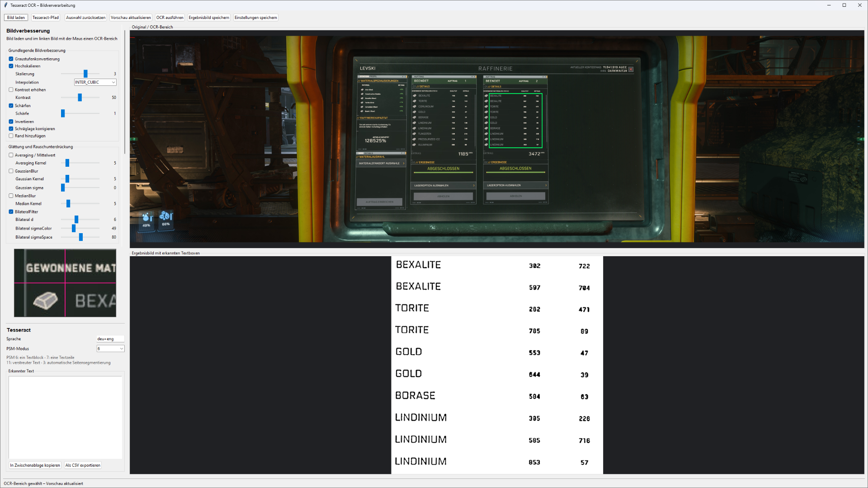Click the magnifier preview thumbnail
The width and height of the screenshot is (868, 488).
point(65,283)
